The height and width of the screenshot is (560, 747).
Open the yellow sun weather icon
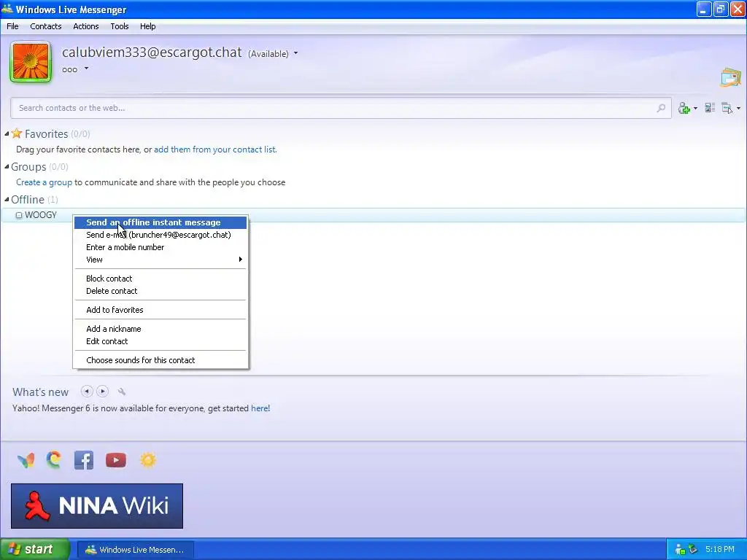point(147,460)
